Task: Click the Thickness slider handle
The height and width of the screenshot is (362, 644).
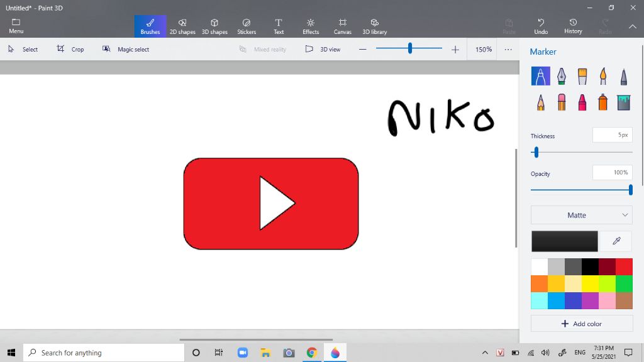Action: point(536,153)
